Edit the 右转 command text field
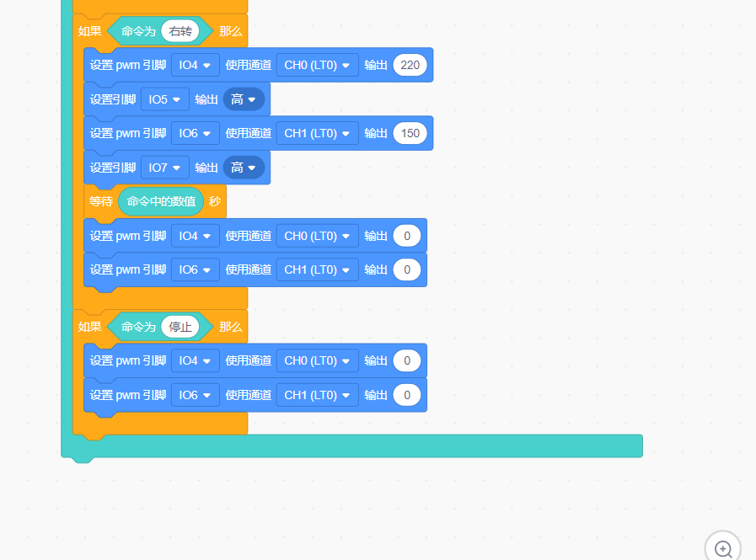 [x=180, y=31]
